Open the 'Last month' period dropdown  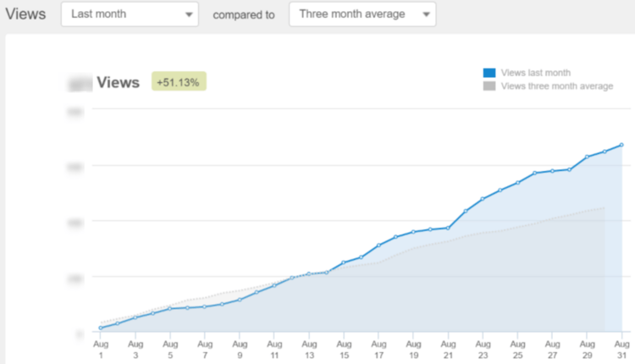click(129, 14)
